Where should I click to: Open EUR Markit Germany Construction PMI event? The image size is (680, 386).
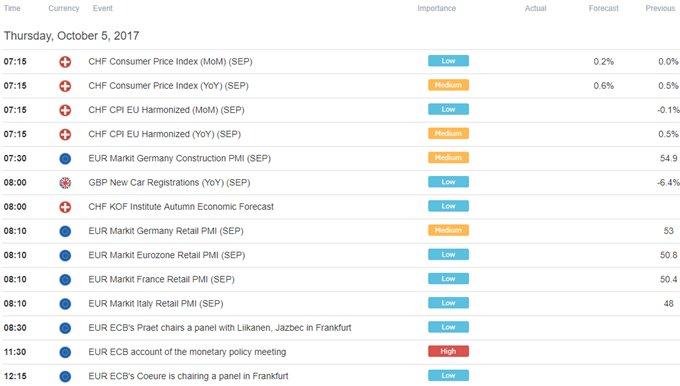pyautogui.click(x=180, y=158)
